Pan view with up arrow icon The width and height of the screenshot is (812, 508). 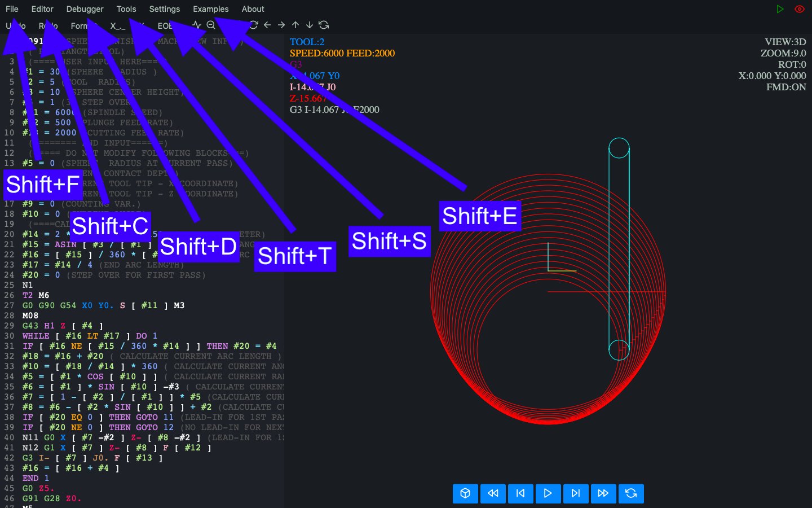coord(295,25)
